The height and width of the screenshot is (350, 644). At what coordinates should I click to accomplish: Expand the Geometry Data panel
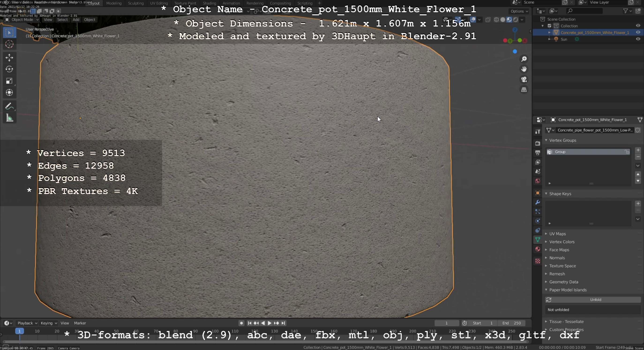tap(563, 282)
